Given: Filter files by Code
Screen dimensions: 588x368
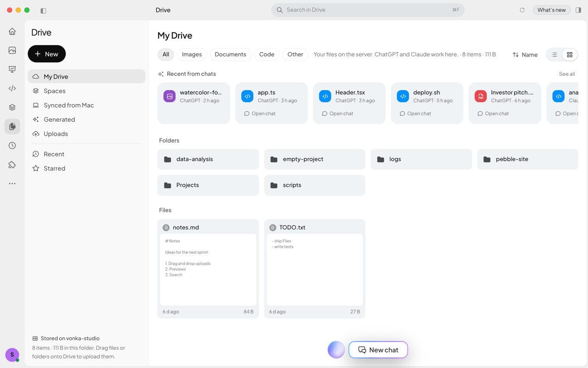Looking at the screenshot, I should coord(267,55).
